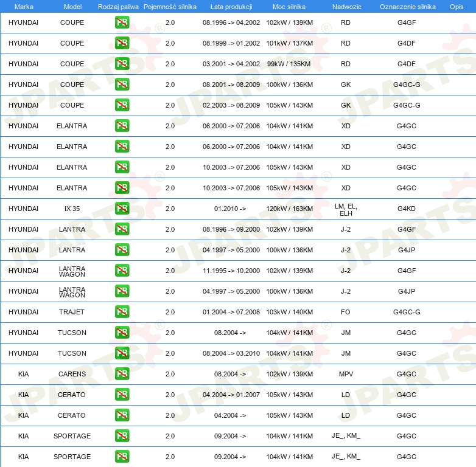Image resolution: width=476 pixels, height=467 pixels.
Task: Select the Lata produkcji column header
Action: pos(231,7)
